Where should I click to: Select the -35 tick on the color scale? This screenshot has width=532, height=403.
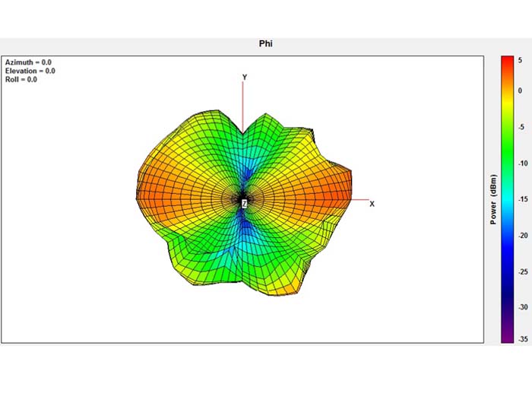point(524,340)
